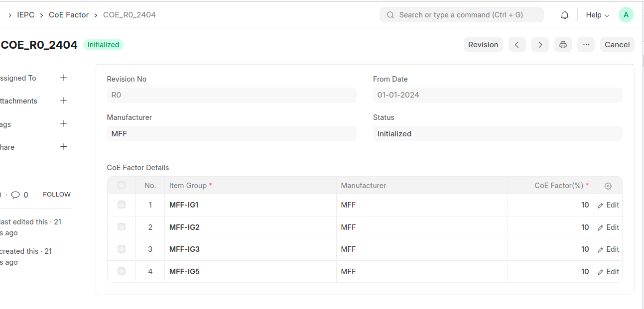Open the IEPC breadcrumb link
Viewport: 644px width, 309px height.
coord(25,14)
